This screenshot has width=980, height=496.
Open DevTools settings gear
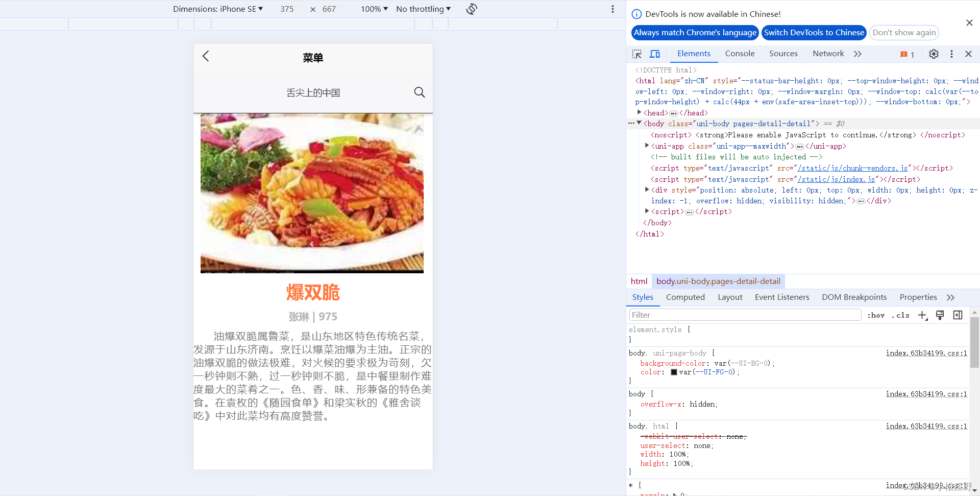pyautogui.click(x=934, y=54)
